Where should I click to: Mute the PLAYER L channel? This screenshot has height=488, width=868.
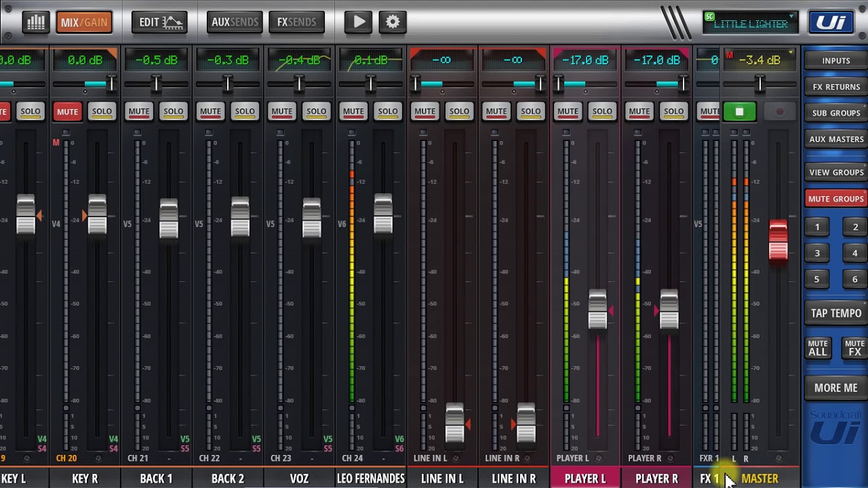tap(568, 111)
